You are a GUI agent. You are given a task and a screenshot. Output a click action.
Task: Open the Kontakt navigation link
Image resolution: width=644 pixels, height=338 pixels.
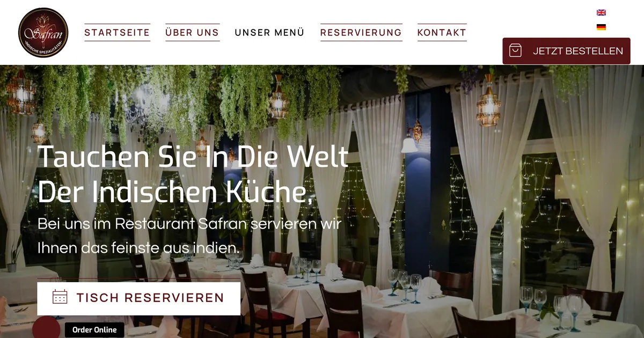[442, 32]
